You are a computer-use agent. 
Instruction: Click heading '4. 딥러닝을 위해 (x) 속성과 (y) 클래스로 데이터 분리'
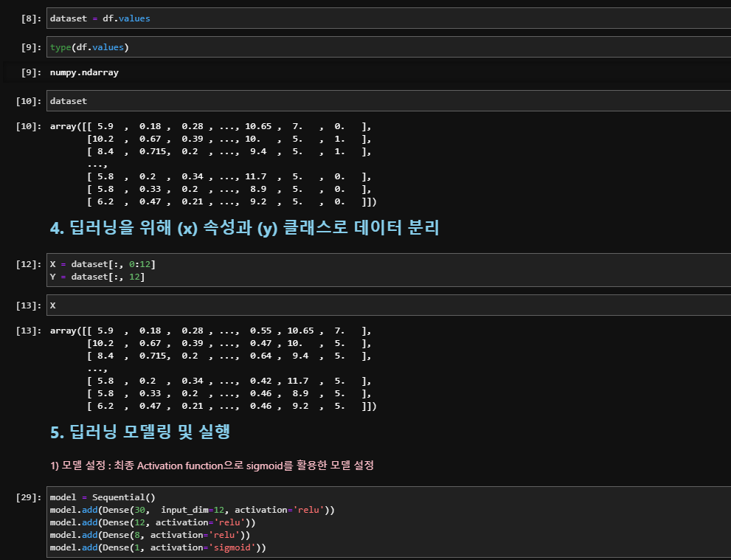[x=244, y=228]
